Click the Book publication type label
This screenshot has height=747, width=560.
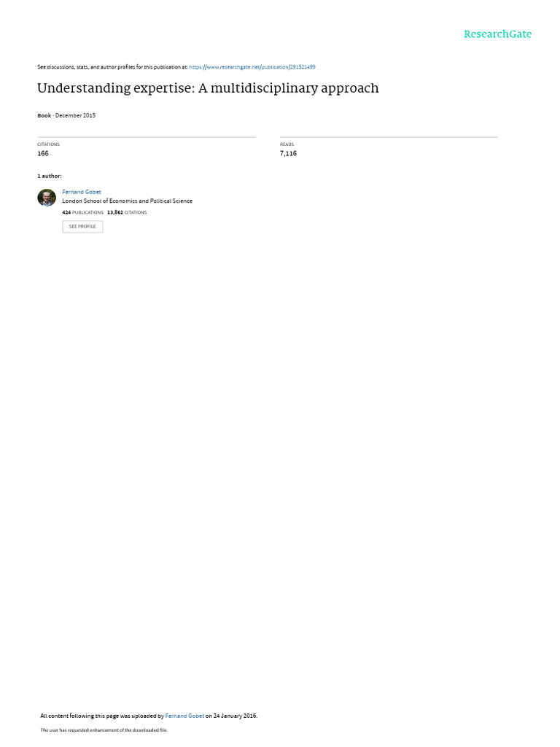pos(44,115)
